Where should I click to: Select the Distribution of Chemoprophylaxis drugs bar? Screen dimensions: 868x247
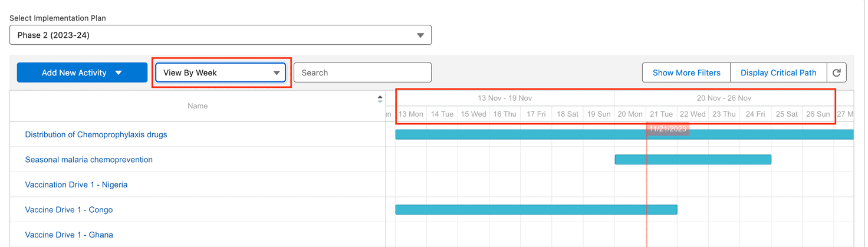(624, 134)
